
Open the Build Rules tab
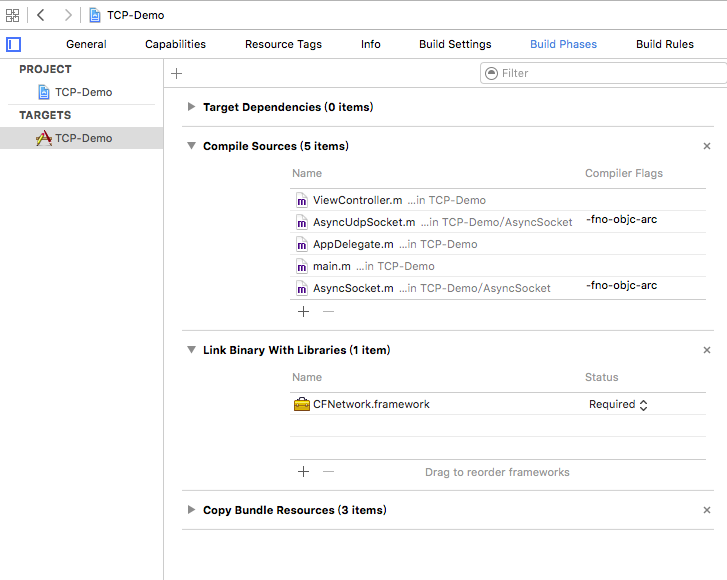(665, 44)
